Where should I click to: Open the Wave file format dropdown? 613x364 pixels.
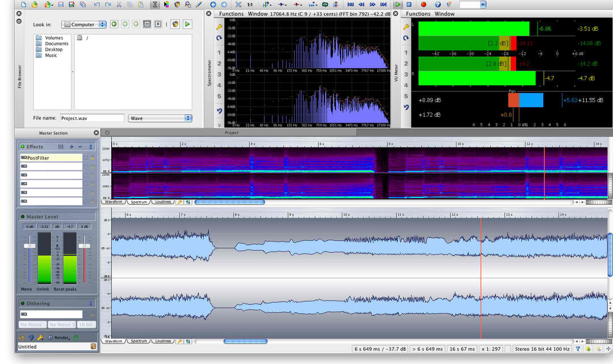tap(161, 118)
